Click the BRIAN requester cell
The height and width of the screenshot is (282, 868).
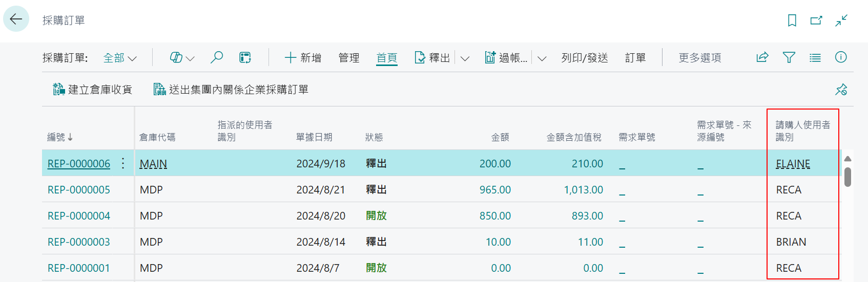pos(791,242)
